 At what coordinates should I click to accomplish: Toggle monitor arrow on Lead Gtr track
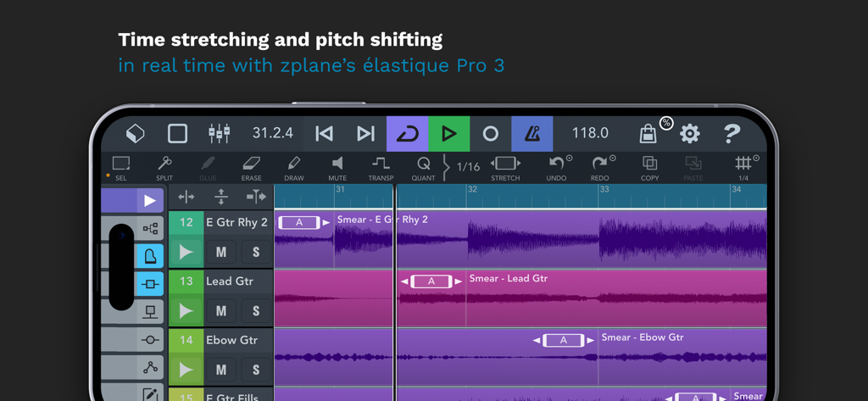point(186,311)
